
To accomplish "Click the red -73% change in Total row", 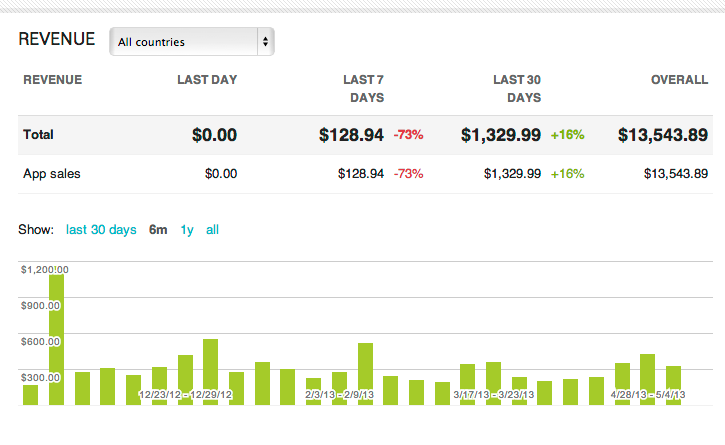I will point(408,135).
